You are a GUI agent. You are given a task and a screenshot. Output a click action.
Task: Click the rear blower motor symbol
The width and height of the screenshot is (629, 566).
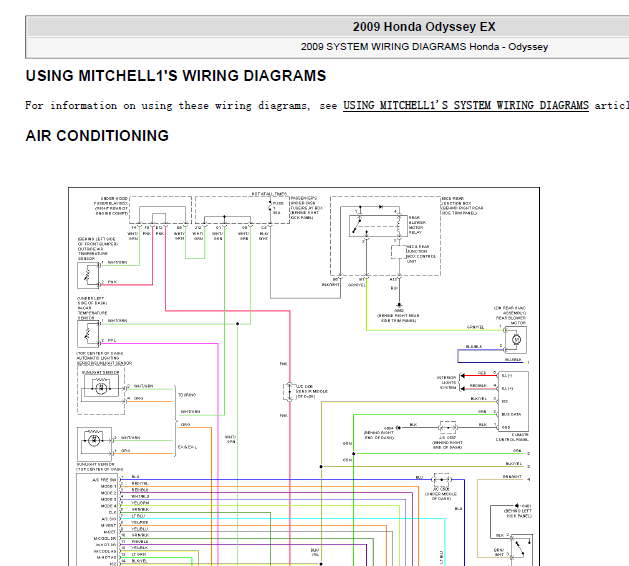(x=516, y=340)
